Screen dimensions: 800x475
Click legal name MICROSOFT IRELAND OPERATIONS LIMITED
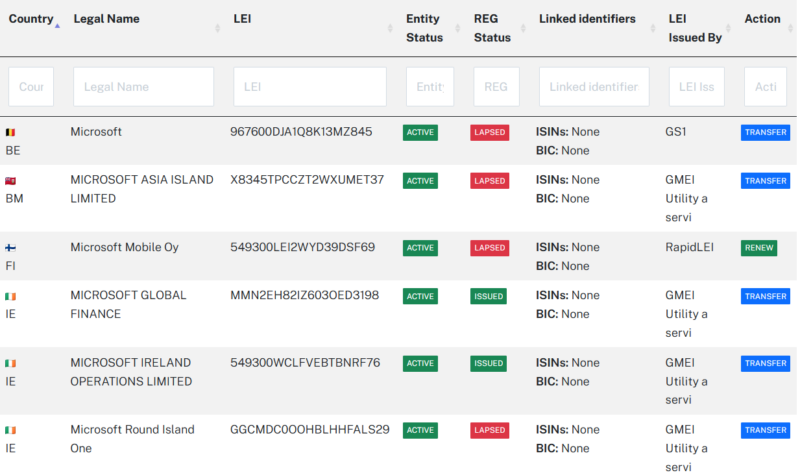[131, 372]
